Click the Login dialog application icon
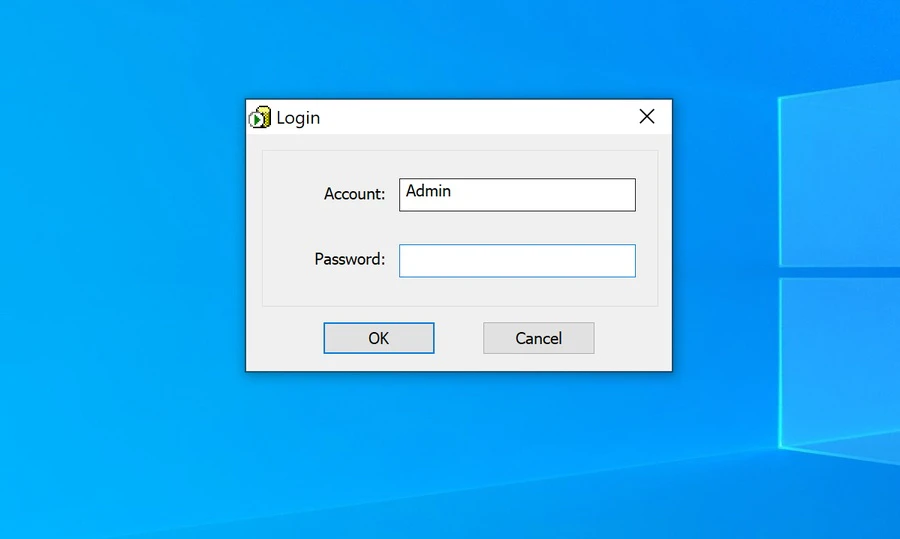 259,118
